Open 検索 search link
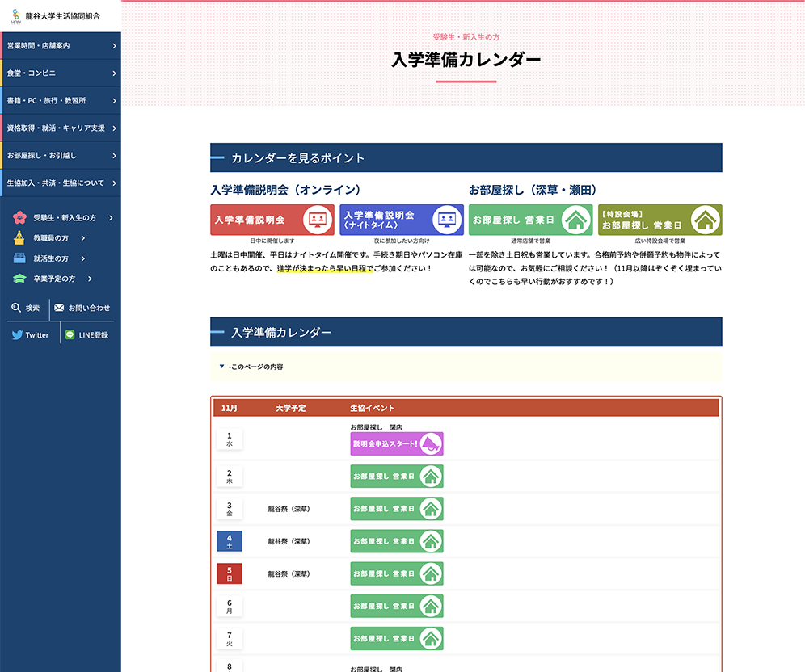This screenshot has width=805, height=672. coord(32,309)
